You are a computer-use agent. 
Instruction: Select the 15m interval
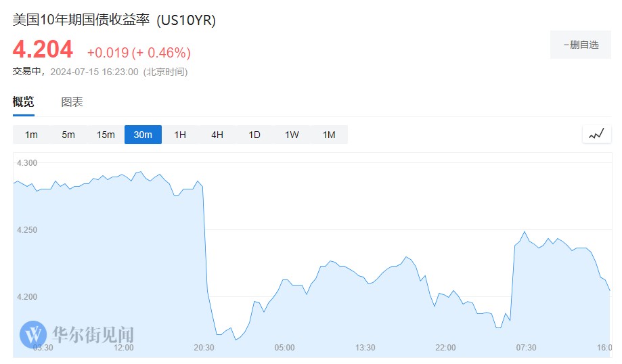tap(106, 135)
